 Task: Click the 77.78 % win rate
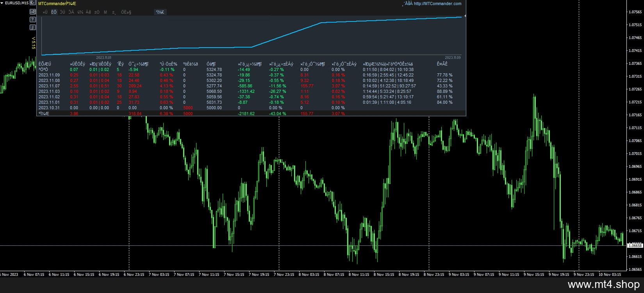[445, 75]
